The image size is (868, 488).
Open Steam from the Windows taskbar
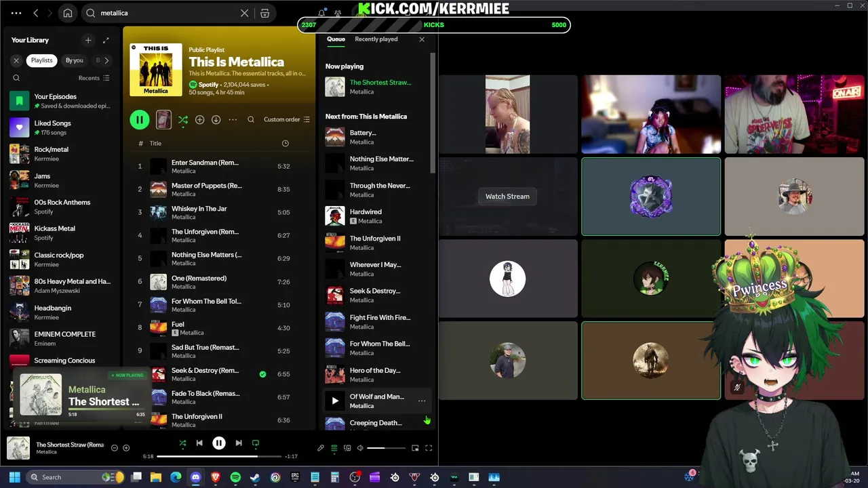(255, 477)
